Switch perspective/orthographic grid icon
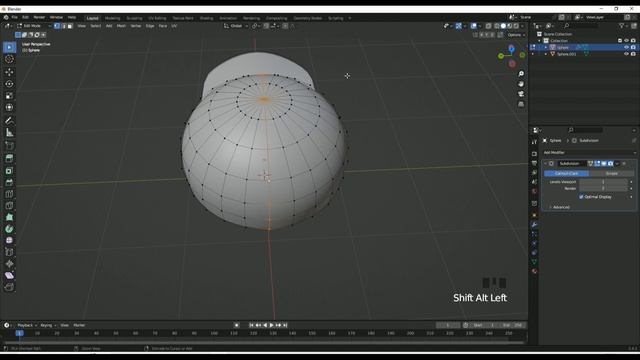Screen dimensions: 640x360 coord(521,104)
